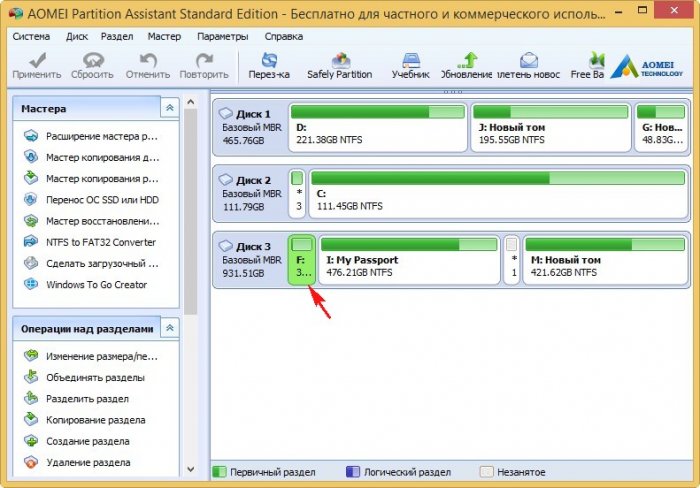Open the Параметры menu
Viewport: 700px width, 488px height.
[x=223, y=37]
